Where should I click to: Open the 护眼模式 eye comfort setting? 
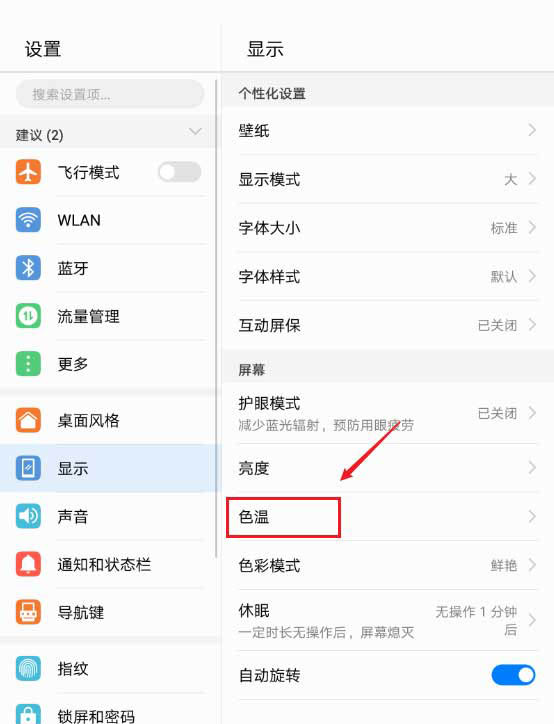pos(387,413)
